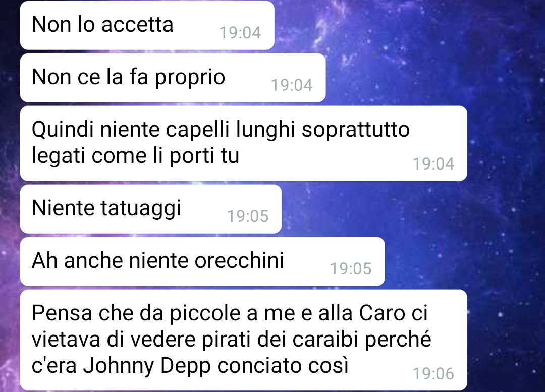
Task: Tap the word 'proprio' in the second message
Action: 190,78
